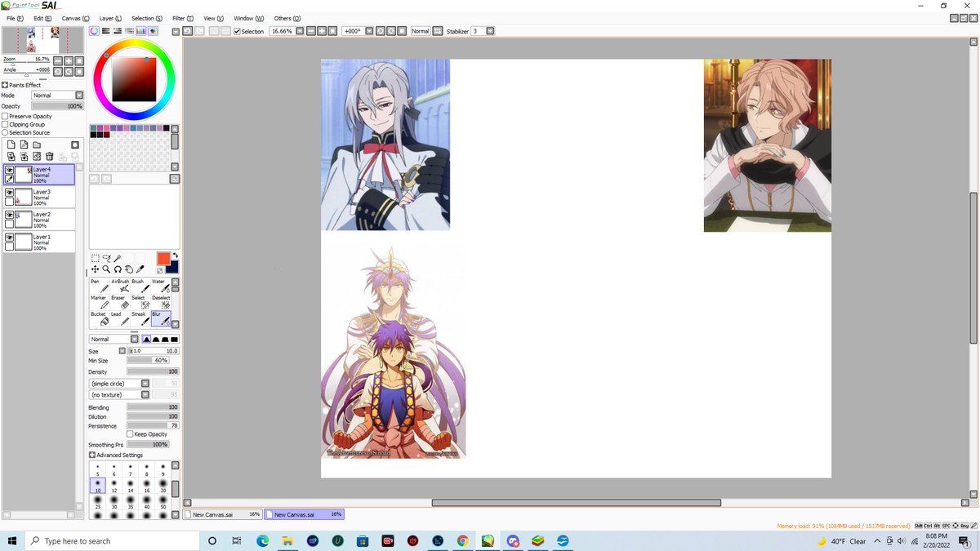Enable Preserve Opacity checkbox

5,116
